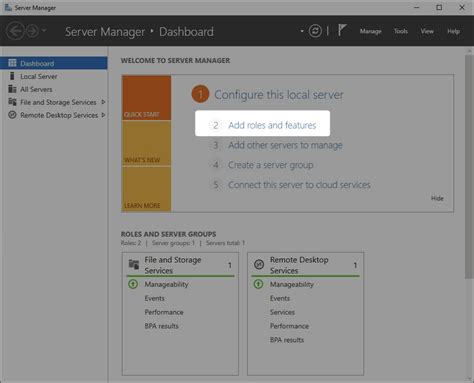Open the notifications flag icon
Viewport: 474px width, 383px height.
(x=342, y=30)
